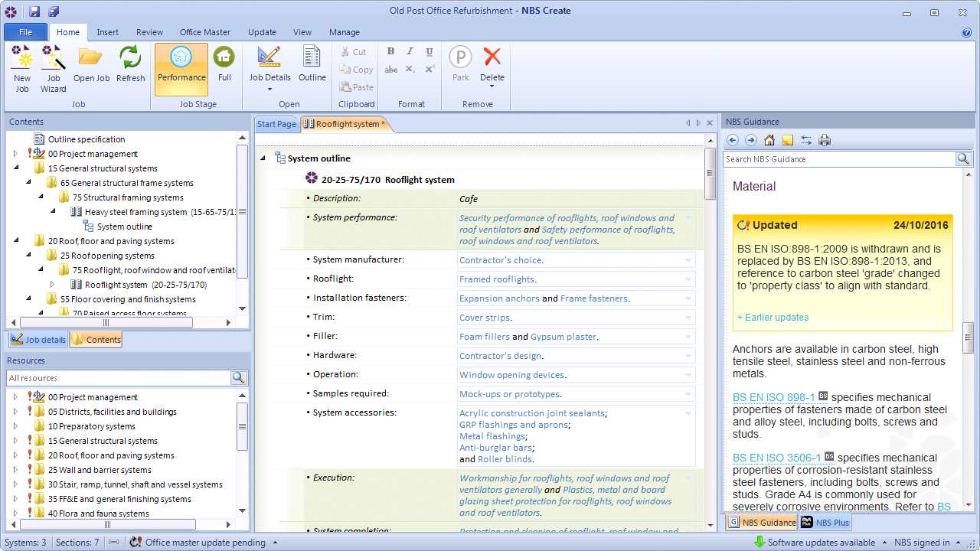
Task: Toggle underline formatting
Action: (x=429, y=51)
